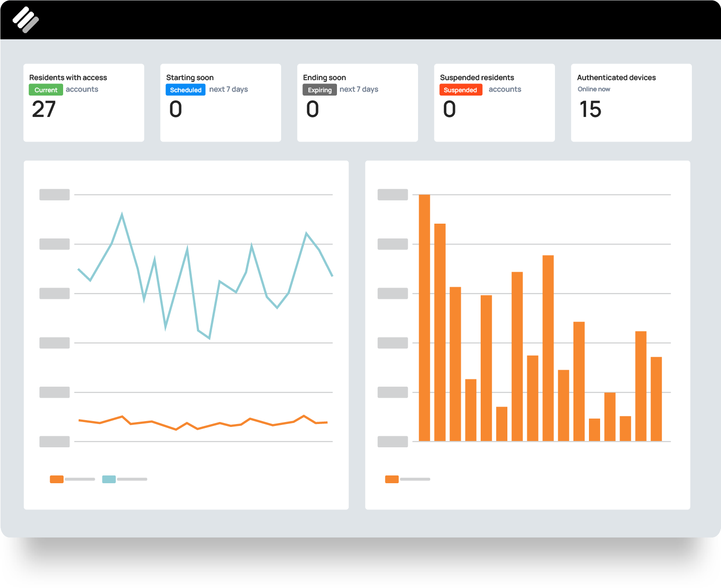Click the tallest first bar in bar chart
The width and height of the screenshot is (721, 588).
(x=424, y=318)
